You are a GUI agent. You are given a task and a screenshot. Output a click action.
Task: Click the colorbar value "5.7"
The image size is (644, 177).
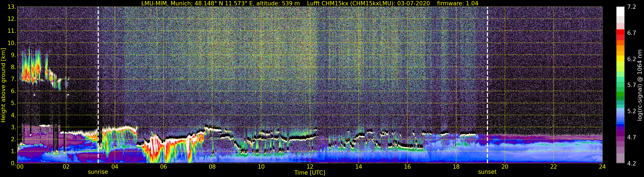632,85
